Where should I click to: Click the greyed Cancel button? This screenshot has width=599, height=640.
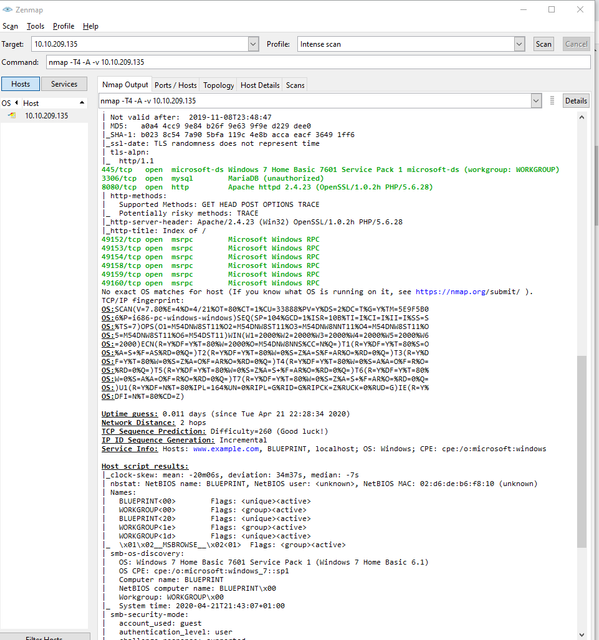pyautogui.click(x=576, y=44)
